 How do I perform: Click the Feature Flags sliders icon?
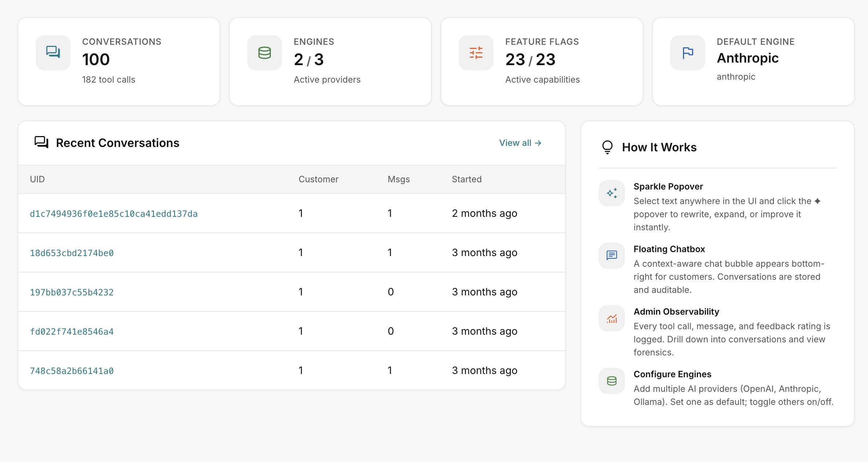point(476,53)
